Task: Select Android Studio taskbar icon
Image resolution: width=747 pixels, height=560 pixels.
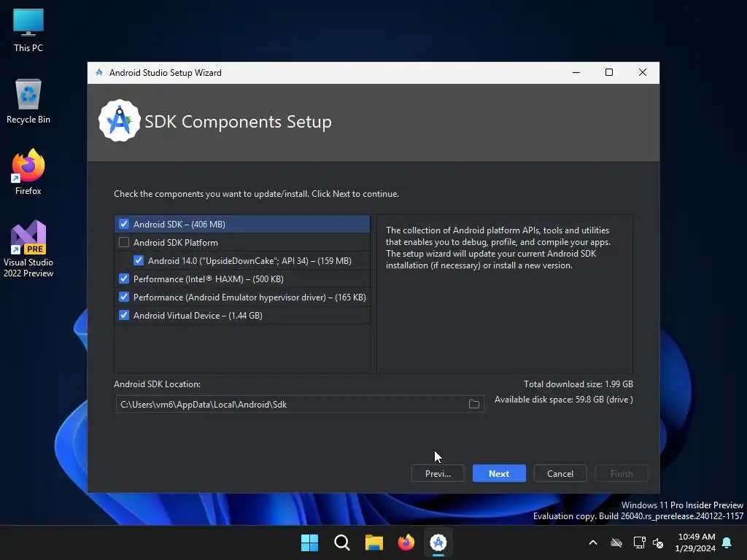Action: [x=438, y=542]
